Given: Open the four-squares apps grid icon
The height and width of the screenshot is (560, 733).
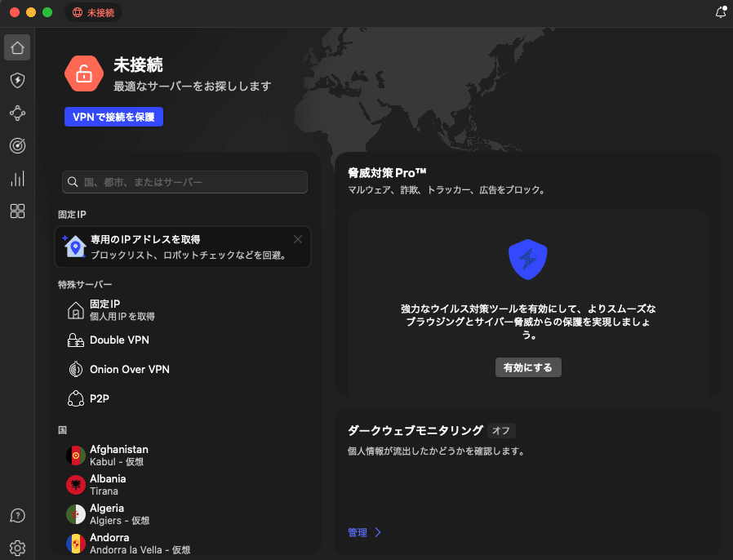Looking at the screenshot, I should (x=17, y=211).
